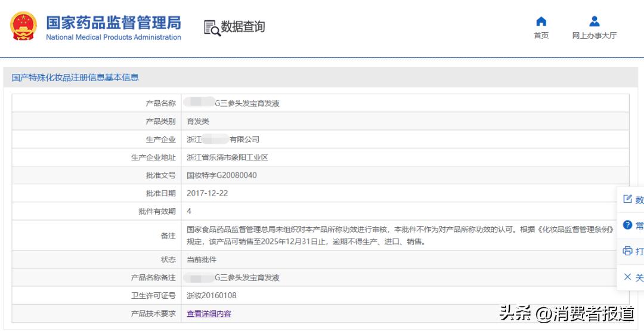Viewport: 644px width, 331px height.
Task: Select the date 2017-12-22
Action: click(x=208, y=193)
